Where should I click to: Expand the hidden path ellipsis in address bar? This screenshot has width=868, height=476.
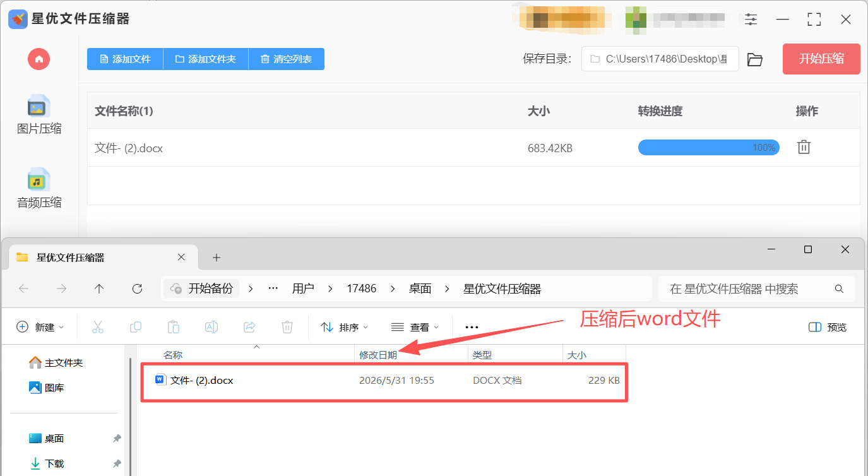click(x=273, y=289)
